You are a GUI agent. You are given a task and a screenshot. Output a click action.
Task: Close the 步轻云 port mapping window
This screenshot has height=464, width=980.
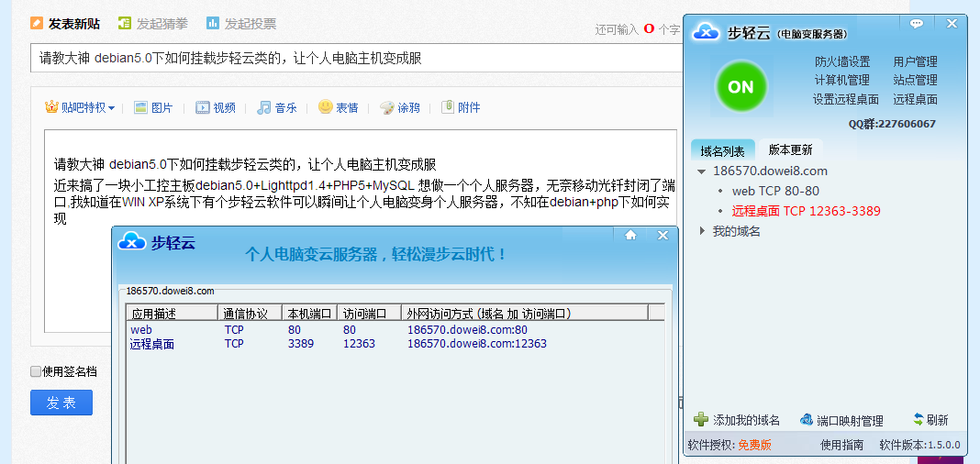pyautogui.click(x=663, y=235)
